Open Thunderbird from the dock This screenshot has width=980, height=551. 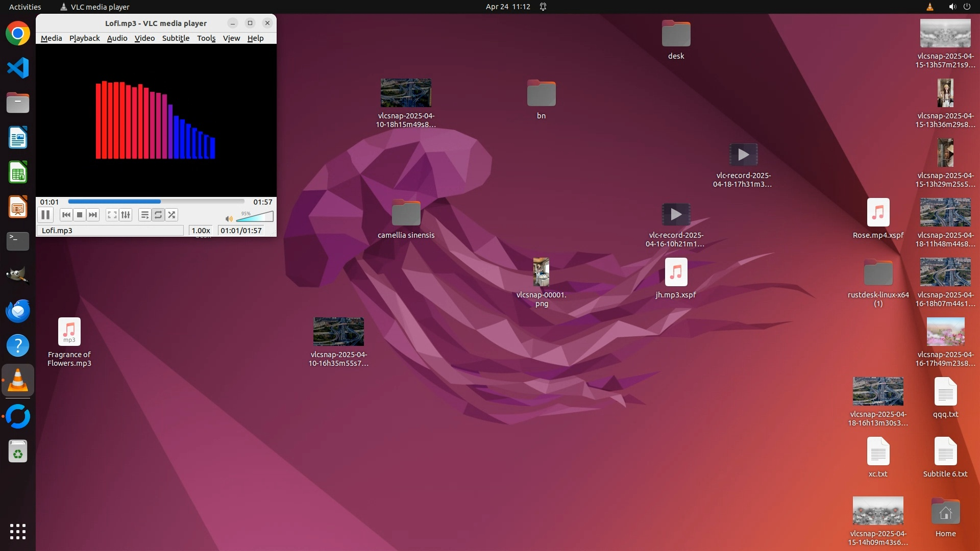click(18, 311)
